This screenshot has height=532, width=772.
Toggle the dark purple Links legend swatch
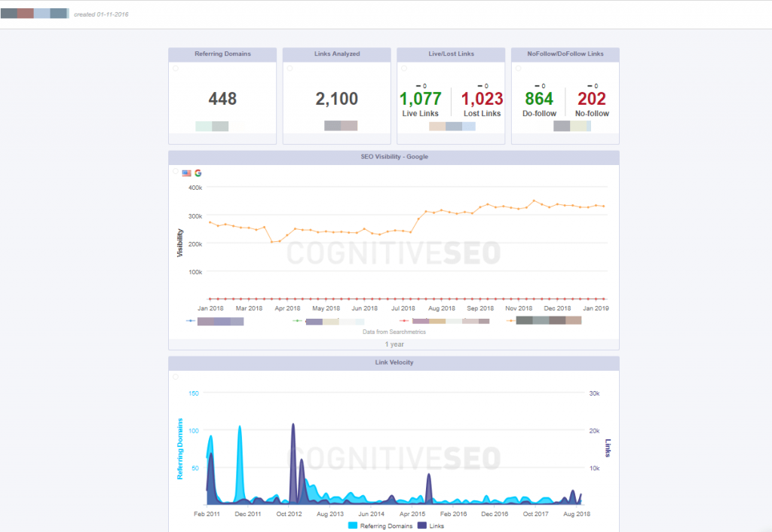pos(422,526)
